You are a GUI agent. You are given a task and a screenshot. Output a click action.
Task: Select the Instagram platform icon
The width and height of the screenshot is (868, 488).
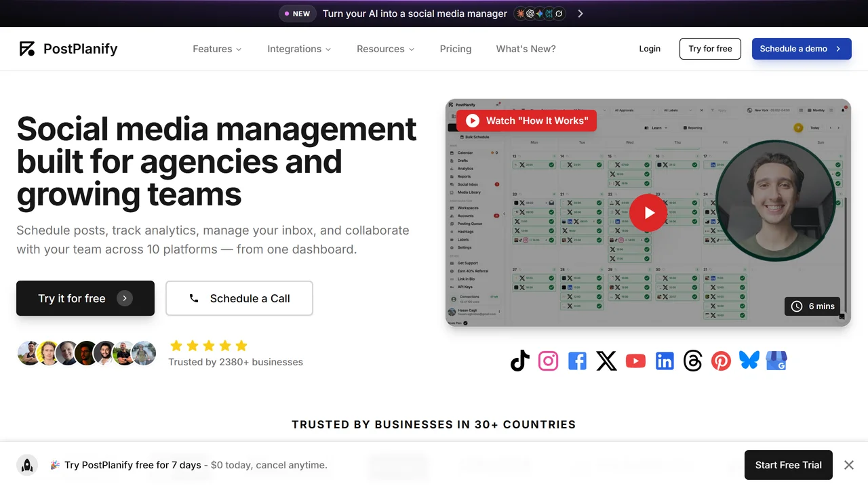(x=548, y=361)
